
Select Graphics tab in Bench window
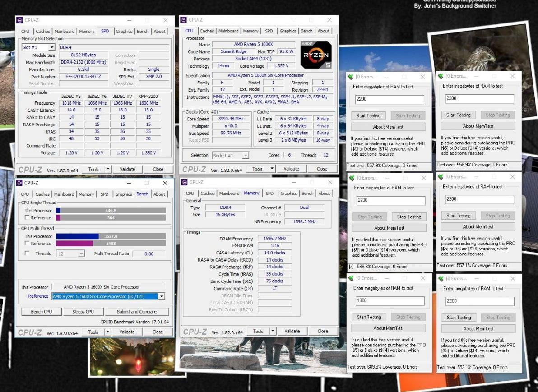pyautogui.click(x=124, y=194)
